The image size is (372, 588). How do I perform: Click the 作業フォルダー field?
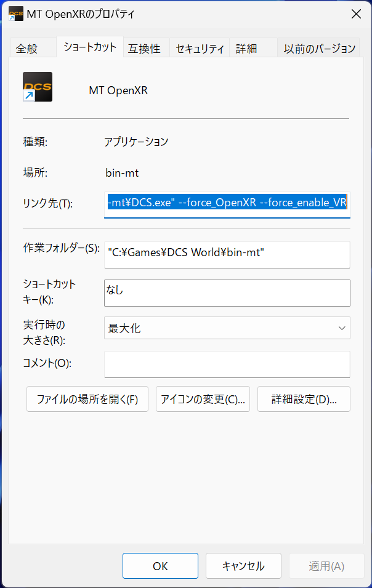227,255
